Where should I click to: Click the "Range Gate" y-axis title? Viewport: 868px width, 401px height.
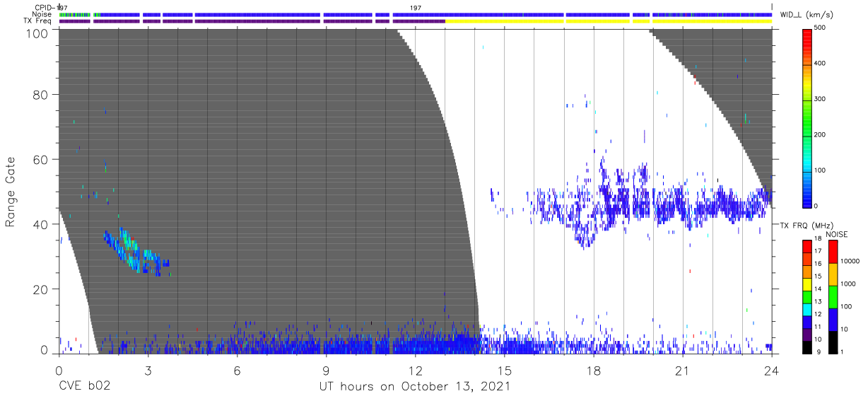click(x=11, y=192)
